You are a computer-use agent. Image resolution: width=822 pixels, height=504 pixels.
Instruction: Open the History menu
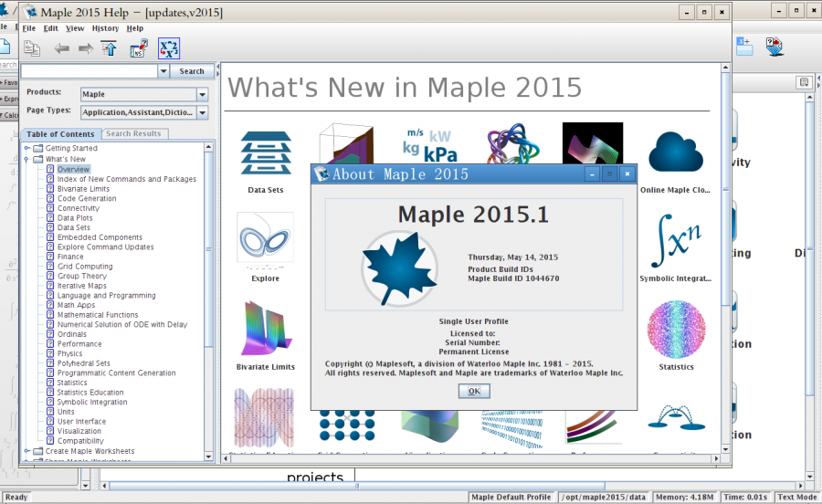(x=105, y=28)
